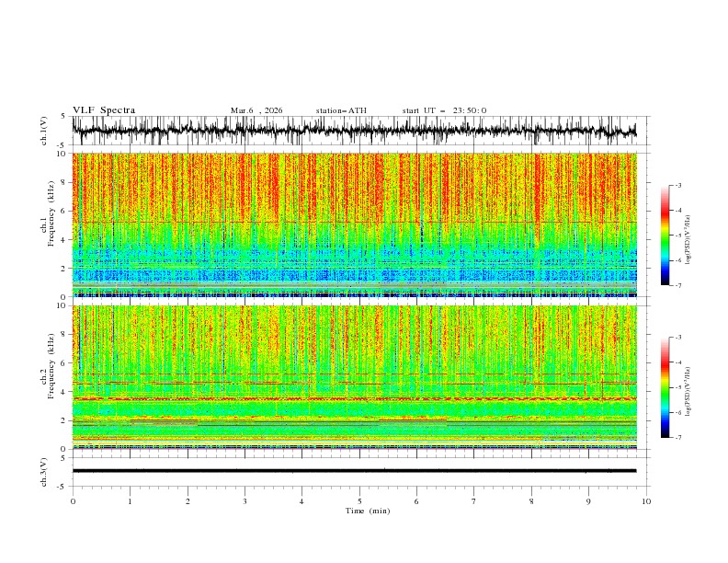This screenshot has width=728, height=563.
Task: Click the ch.2 color bar 'log(PSD)(V²/Hz)' label
Action: (x=688, y=391)
